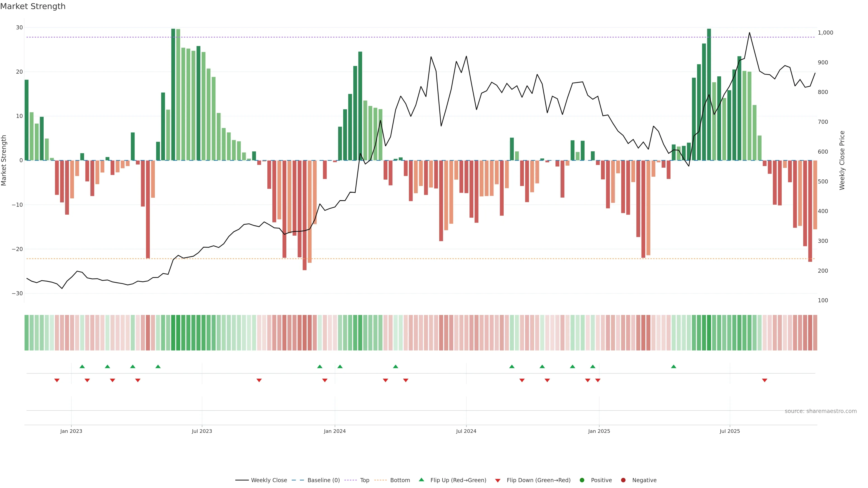Click the red Flip Down legend triangle
Image resolution: width=868 pixels, height=488 pixels.
(x=498, y=481)
